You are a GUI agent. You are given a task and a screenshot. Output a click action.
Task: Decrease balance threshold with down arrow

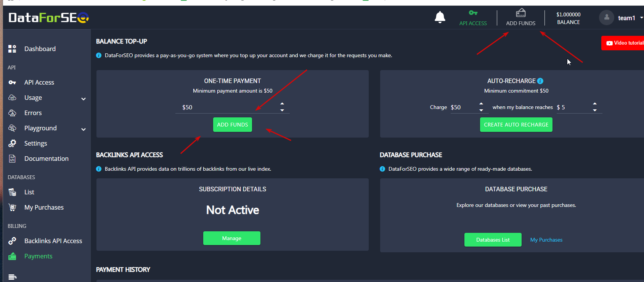(595, 110)
